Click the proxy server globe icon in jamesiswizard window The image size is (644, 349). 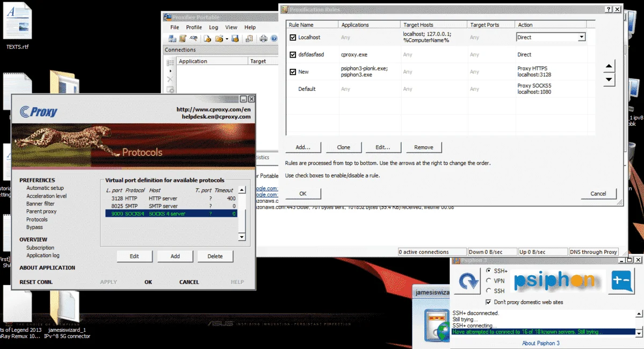[x=437, y=325]
